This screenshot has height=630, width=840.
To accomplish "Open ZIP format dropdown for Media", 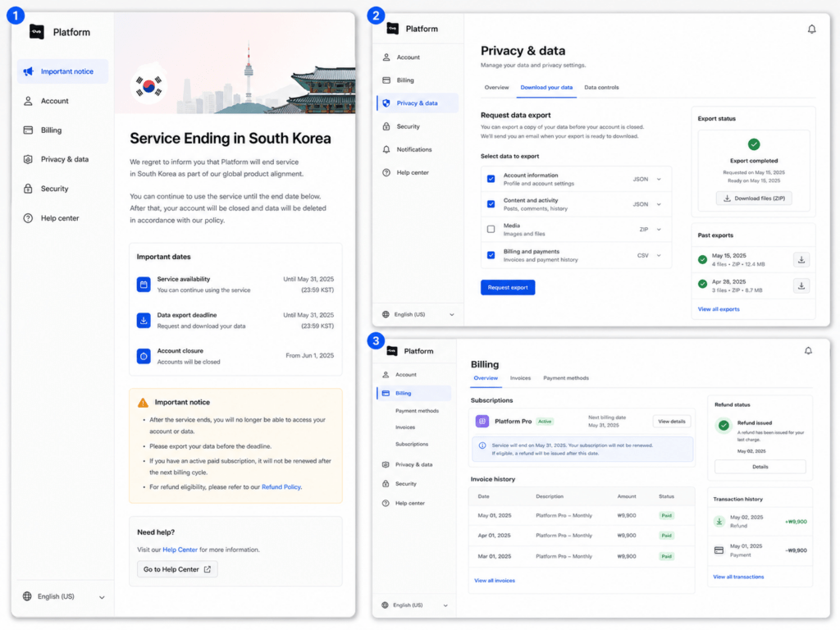I will tap(650, 230).
